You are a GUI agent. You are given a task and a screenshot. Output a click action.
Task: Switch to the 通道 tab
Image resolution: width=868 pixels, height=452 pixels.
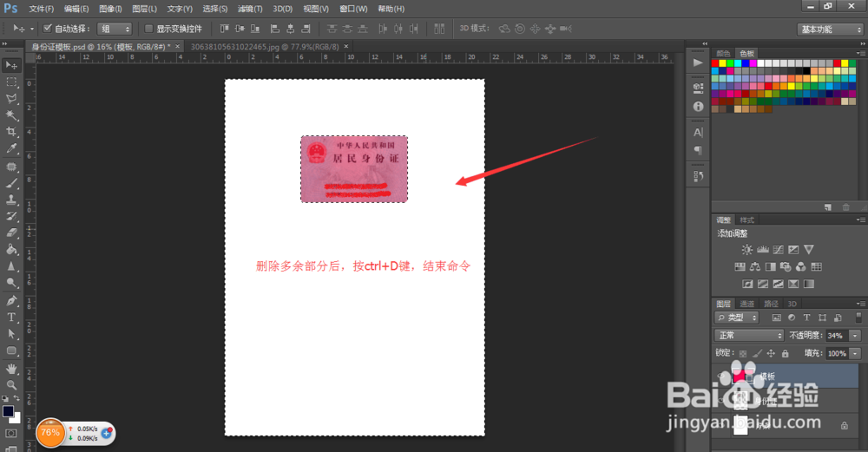pos(746,304)
